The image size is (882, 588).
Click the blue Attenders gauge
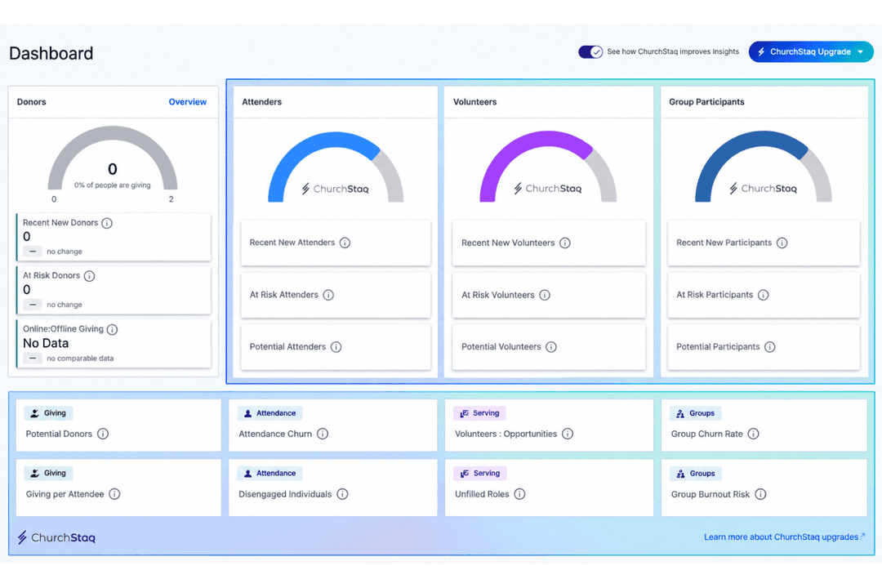coord(336,167)
